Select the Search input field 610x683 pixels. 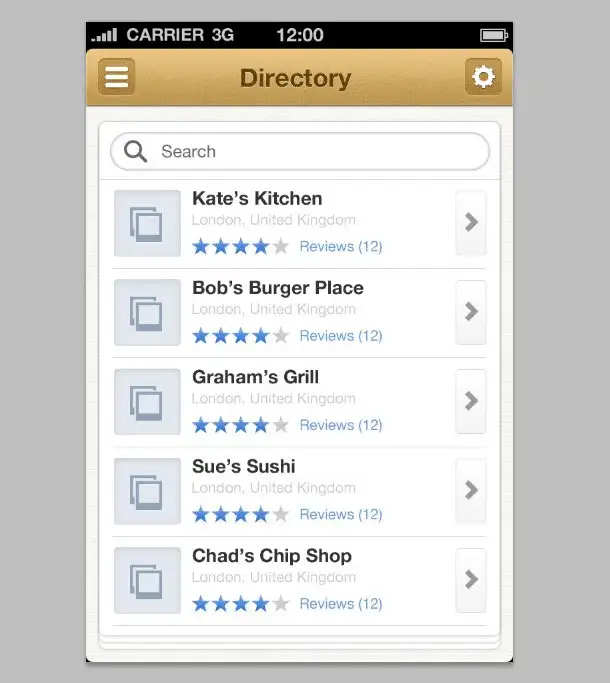[300, 152]
